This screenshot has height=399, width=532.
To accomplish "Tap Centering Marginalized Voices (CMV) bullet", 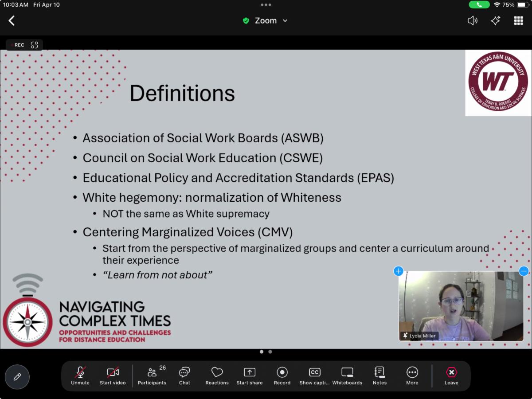I will point(188,232).
